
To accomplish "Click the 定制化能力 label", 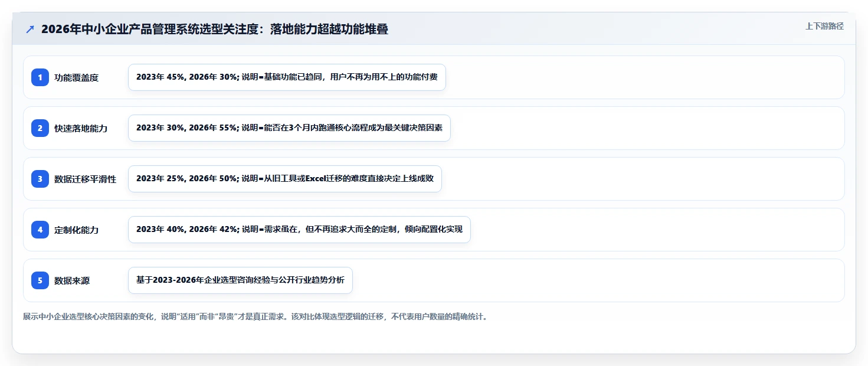I will (76, 230).
